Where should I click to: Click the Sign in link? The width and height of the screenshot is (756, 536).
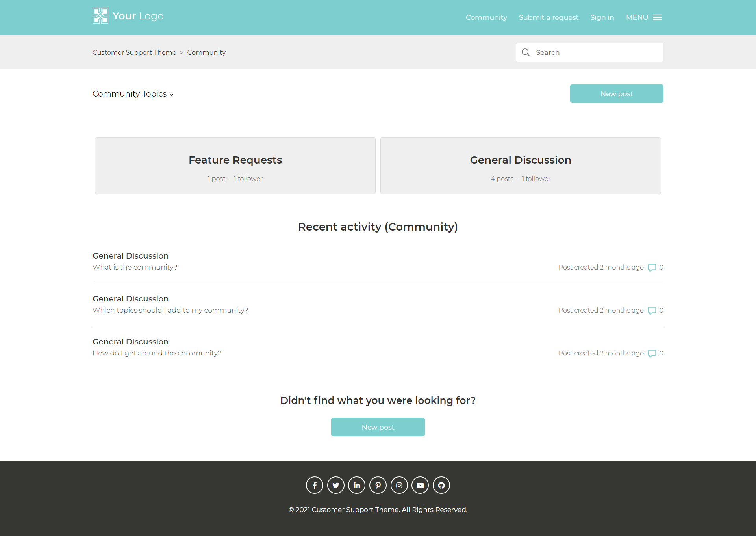602,17
